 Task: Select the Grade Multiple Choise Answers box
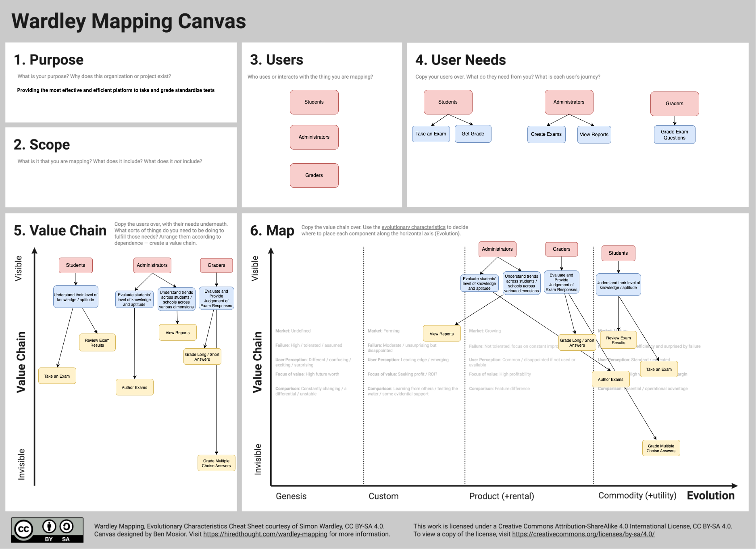click(216, 463)
